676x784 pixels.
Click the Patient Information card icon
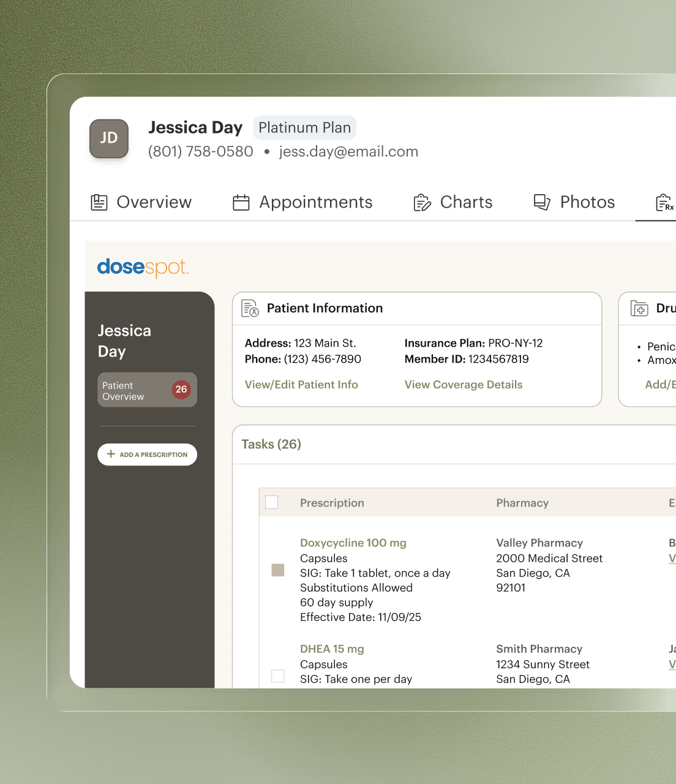(250, 308)
